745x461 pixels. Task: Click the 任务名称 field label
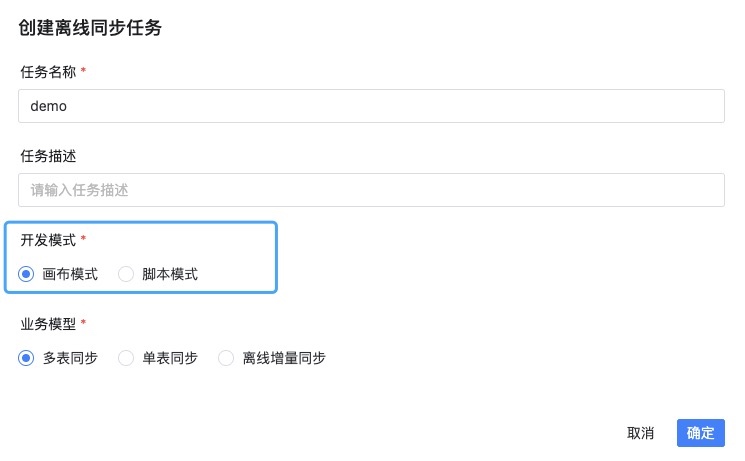click(x=48, y=72)
